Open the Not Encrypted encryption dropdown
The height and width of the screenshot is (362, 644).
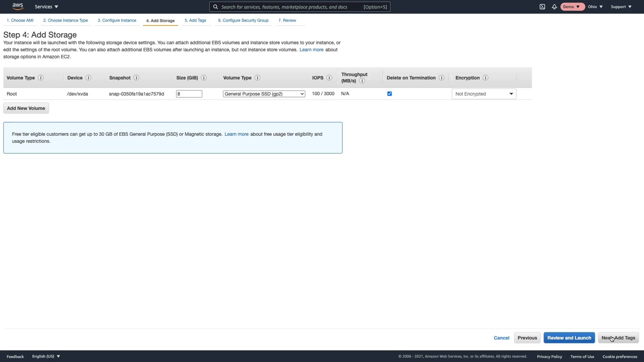484,94
